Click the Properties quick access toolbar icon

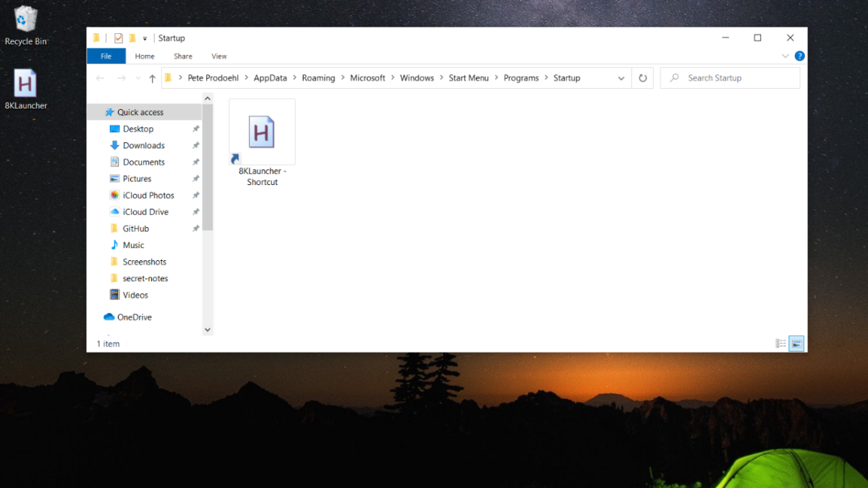(119, 38)
